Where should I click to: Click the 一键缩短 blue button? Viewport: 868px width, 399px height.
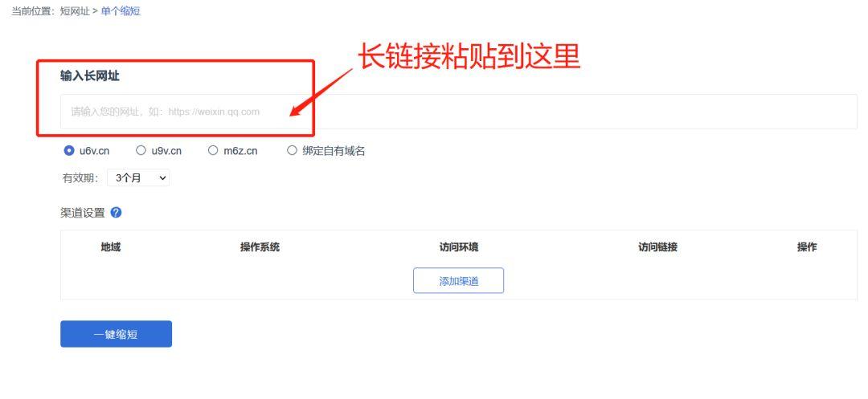tap(117, 334)
